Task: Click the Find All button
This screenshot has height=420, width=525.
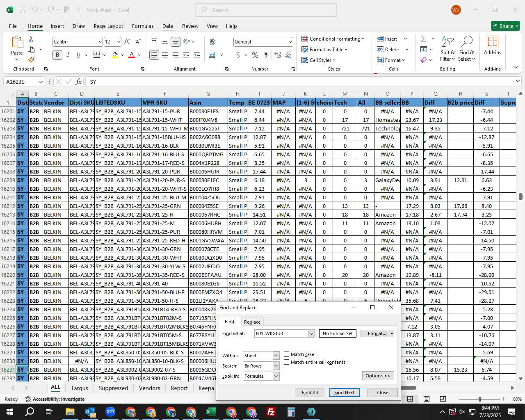Action: click(310, 393)
